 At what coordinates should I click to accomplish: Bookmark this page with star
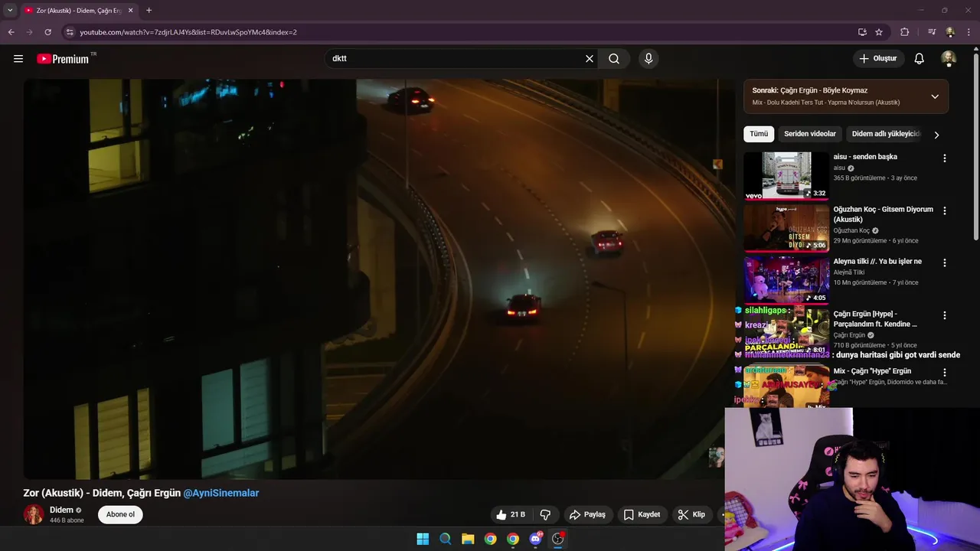[879, 32]
